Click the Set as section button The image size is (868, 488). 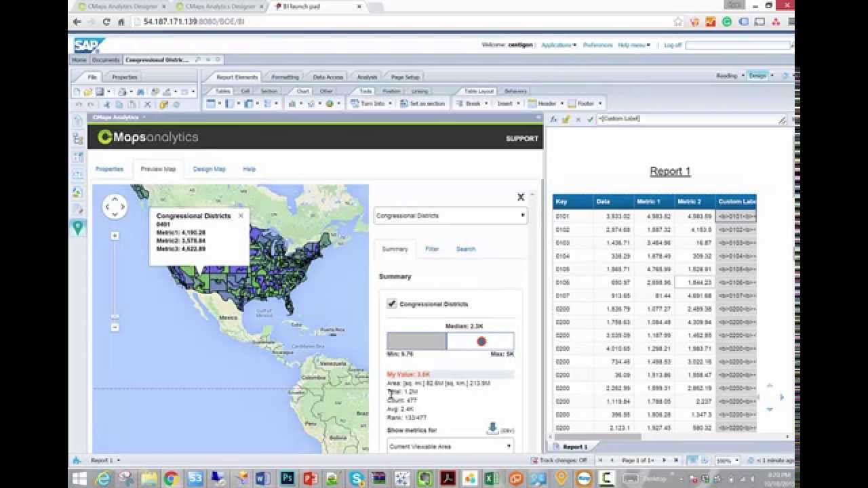[422, 104]
